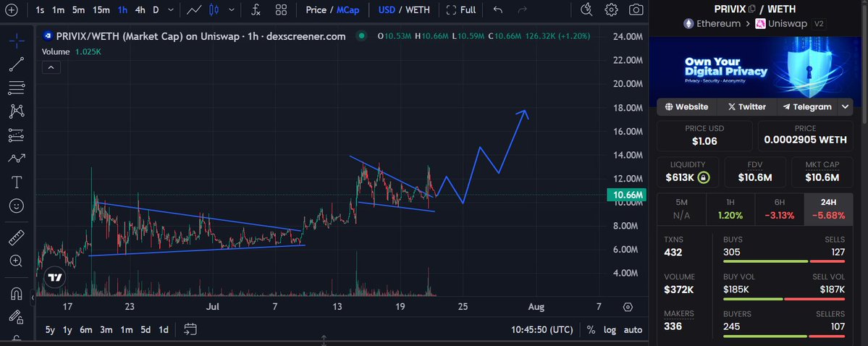Open the long position forecasting tool
The image size is (868, 346).
tap(17, 135)
